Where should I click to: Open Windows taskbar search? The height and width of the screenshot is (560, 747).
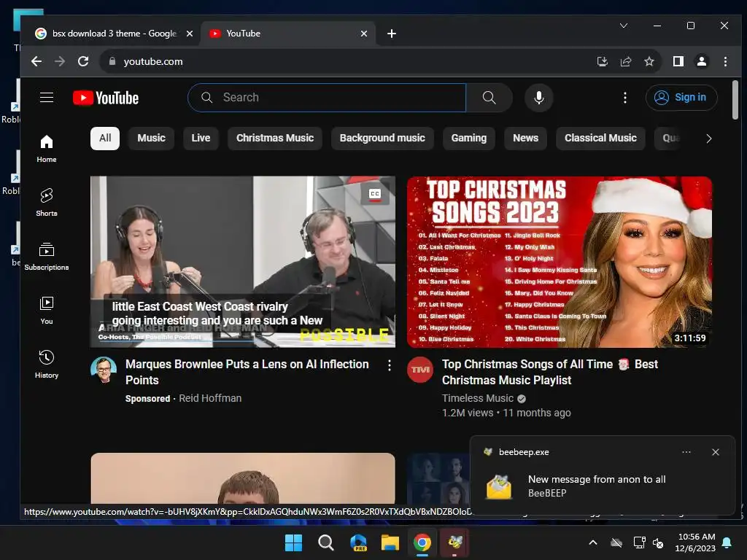[x=326, y=542]
